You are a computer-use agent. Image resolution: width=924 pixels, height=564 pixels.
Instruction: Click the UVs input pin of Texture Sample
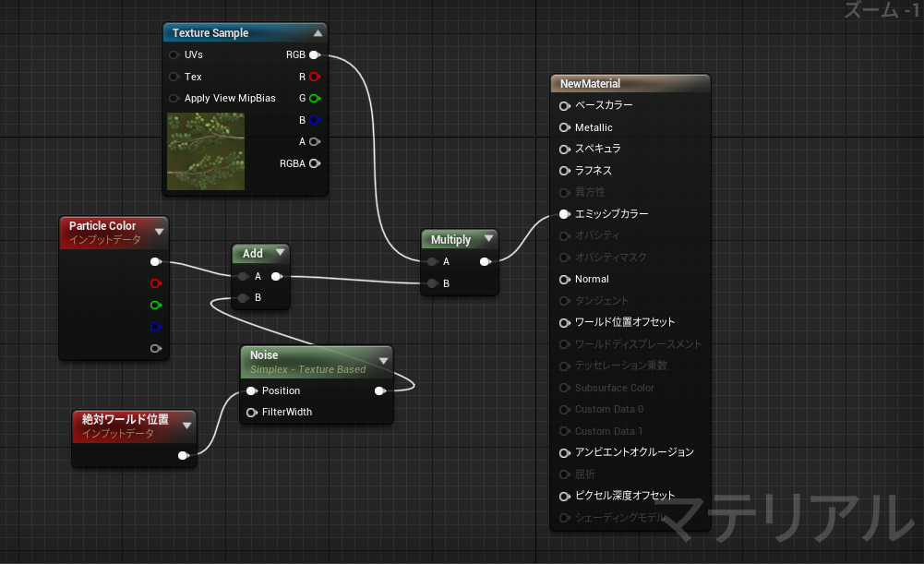point(174,54)
